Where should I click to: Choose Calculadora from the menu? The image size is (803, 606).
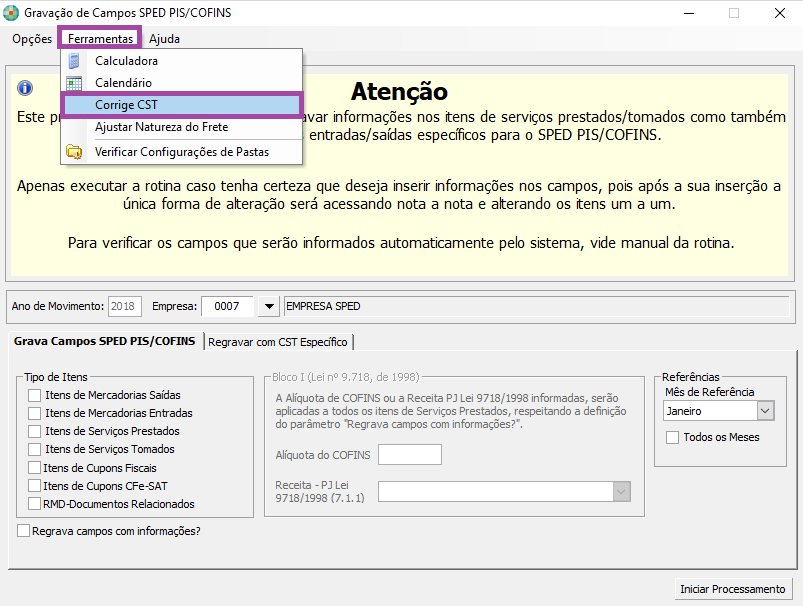tap(182, 61)
